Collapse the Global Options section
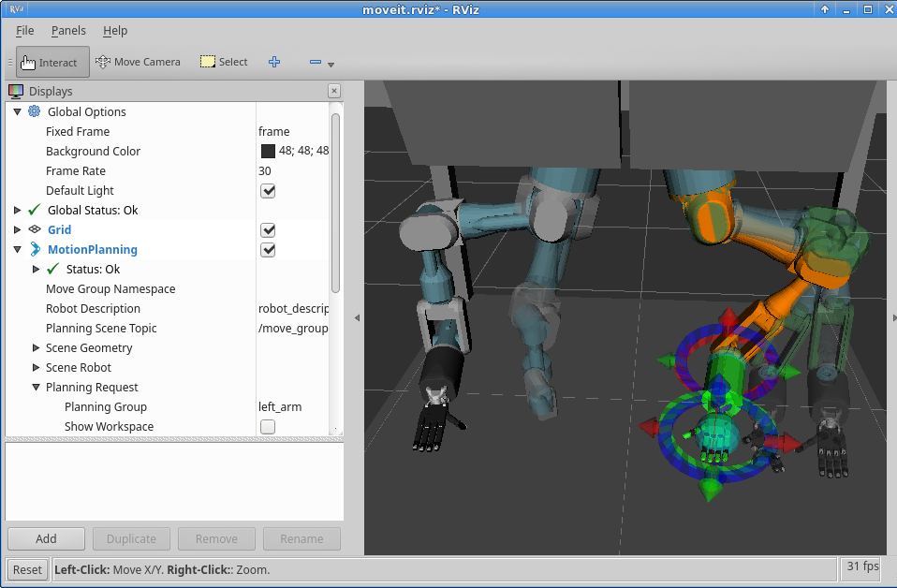 pyautogui.click(x=17, y=111)
